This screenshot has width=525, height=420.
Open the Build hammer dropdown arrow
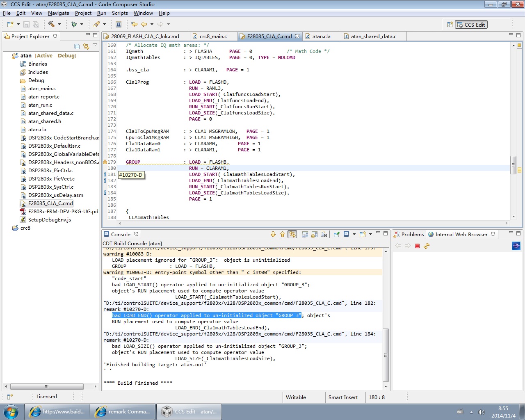coord(59,24)
